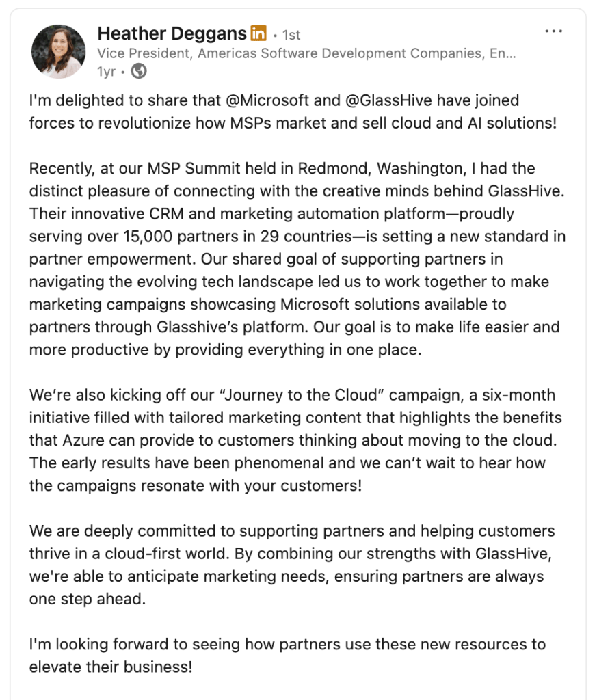Image resolution: width=597 pixels, height=700 pixels.
Task: Click the 1yr post timestamp
Action: point(107,71)
